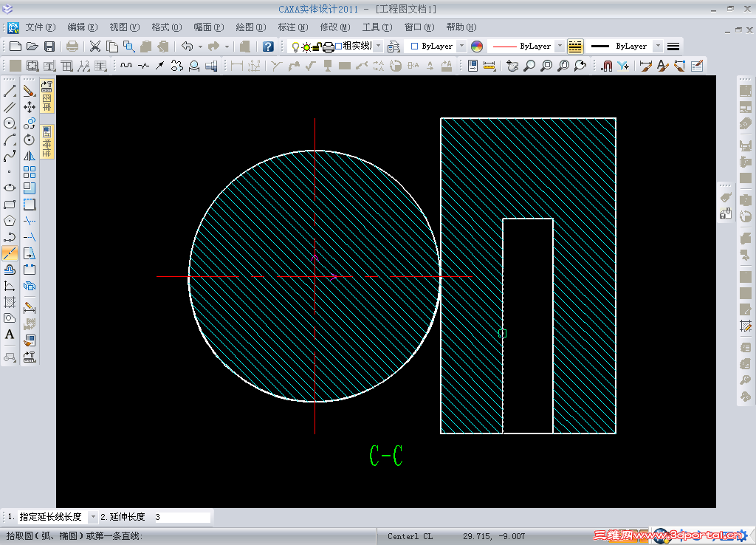The width and height of the screenshot is (756, 545).
Task: Save the drawing with the floppy icon
Action: pos(49,47)
